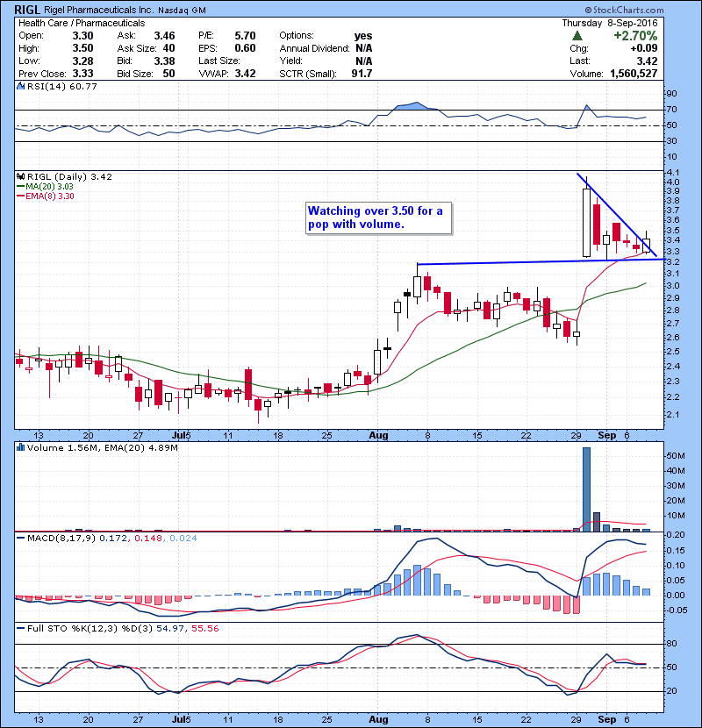Screen dimensions: 702x728
Task: Click the 80 stochastic axis label
Action: (672, 644)
